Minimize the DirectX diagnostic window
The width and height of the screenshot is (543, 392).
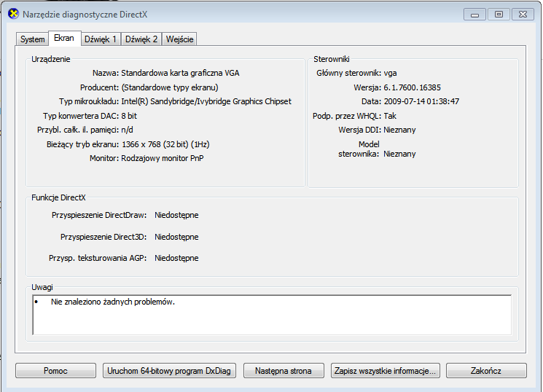(x=474, y=15)
